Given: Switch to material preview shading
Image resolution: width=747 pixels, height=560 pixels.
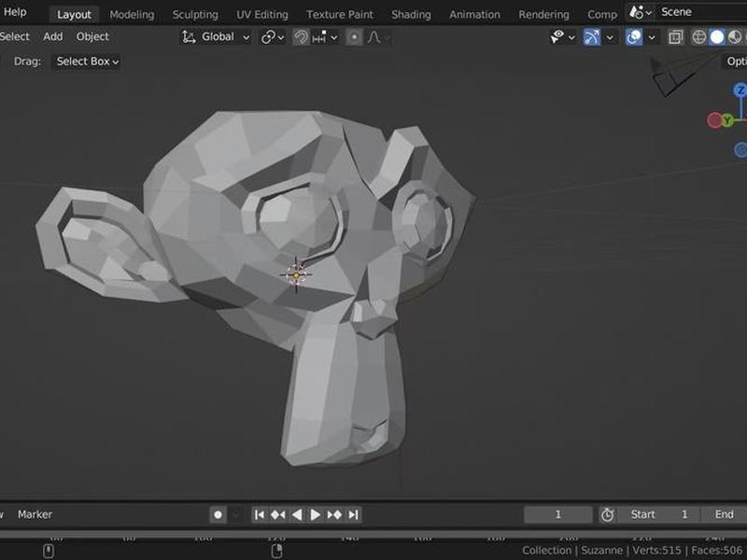Looking at the screenshot, I should (x=735, y=36).
